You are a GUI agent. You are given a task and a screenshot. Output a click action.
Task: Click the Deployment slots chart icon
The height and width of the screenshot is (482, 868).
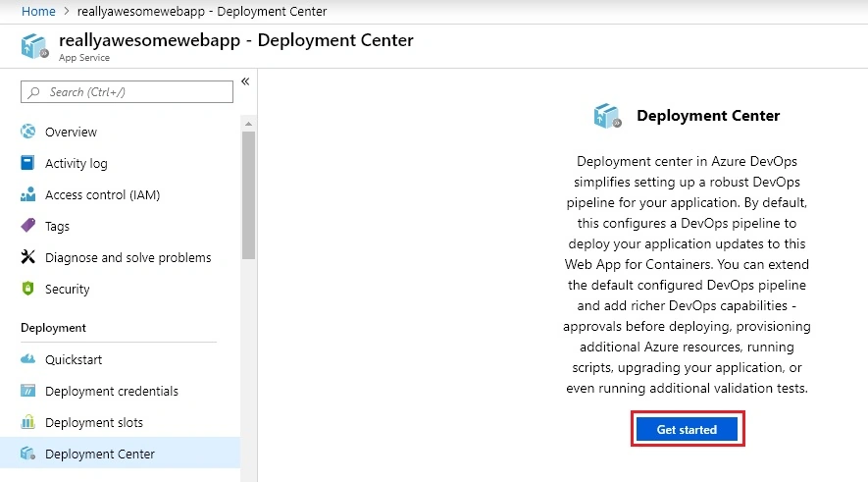(27, 421)
